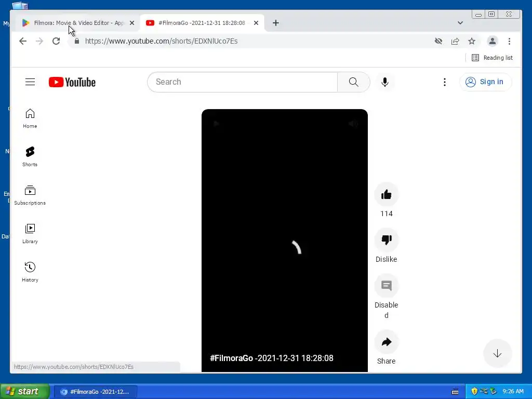Open YouTube settings three-dot menu

tap(445, 82)
